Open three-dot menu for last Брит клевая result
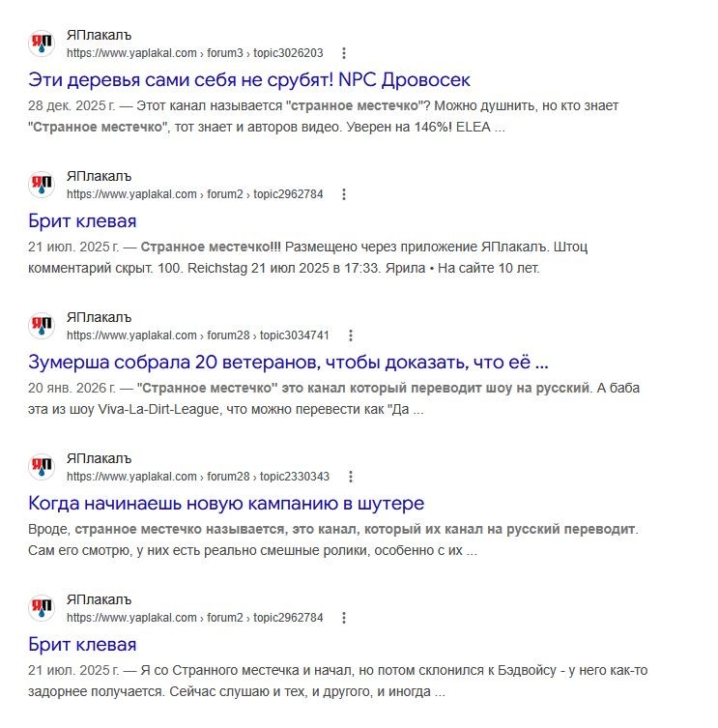The height and width of the screenshot is (728, 718). [x=344, y=618]
